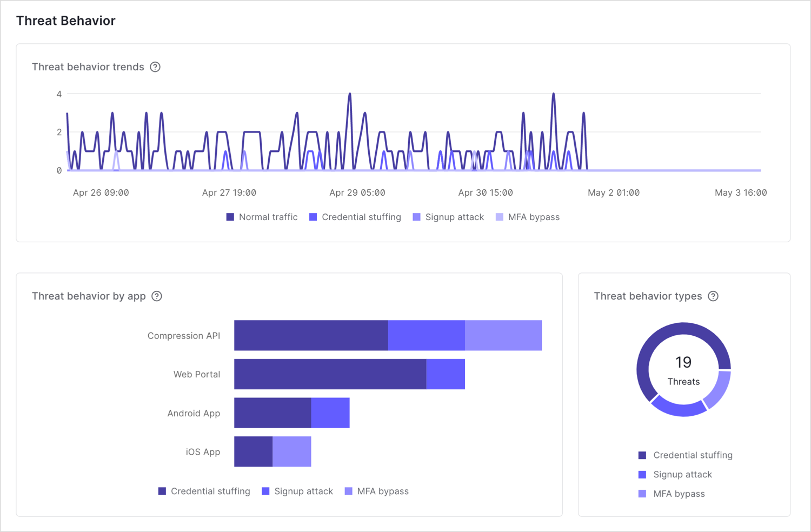
Task: Click the Signup attack label in bar chart legend
Action: pyautogui.click(x=304, y=491)
